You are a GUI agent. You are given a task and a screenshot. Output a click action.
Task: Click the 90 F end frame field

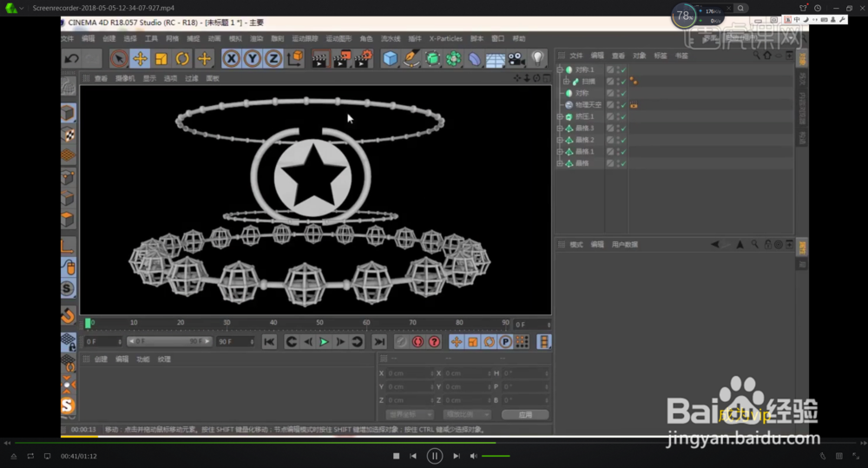point(235,342)
